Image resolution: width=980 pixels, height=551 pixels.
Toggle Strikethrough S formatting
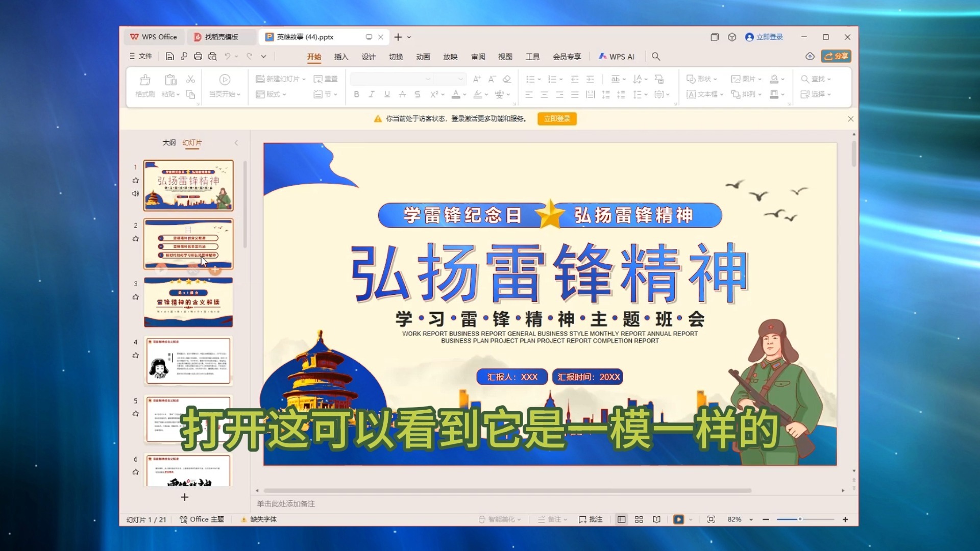pos(418,94)
